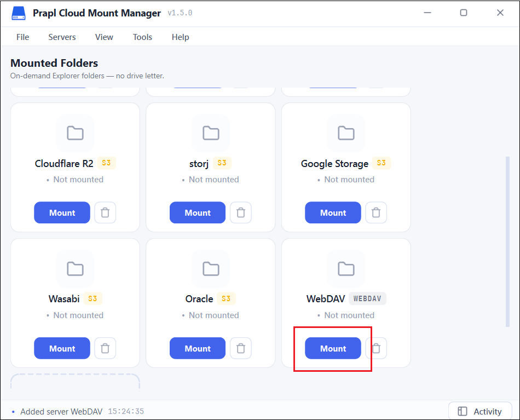520x420 pixels.
Task: Minimize the Prapl Cloud Mount Manager window
Action: click(x=427, y=13)
